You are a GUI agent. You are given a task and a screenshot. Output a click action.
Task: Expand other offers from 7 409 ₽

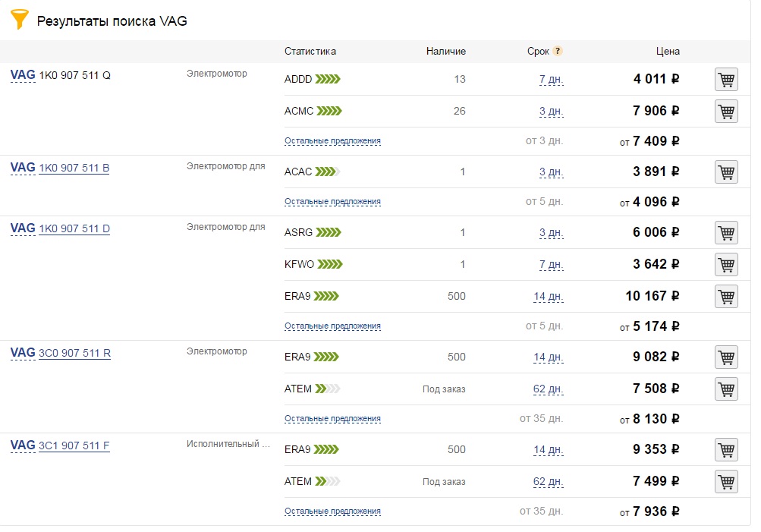(332, 140)
